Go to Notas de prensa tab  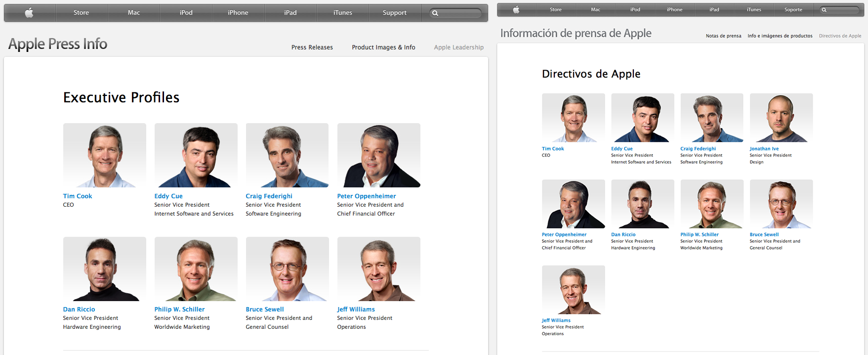(724, 36)
